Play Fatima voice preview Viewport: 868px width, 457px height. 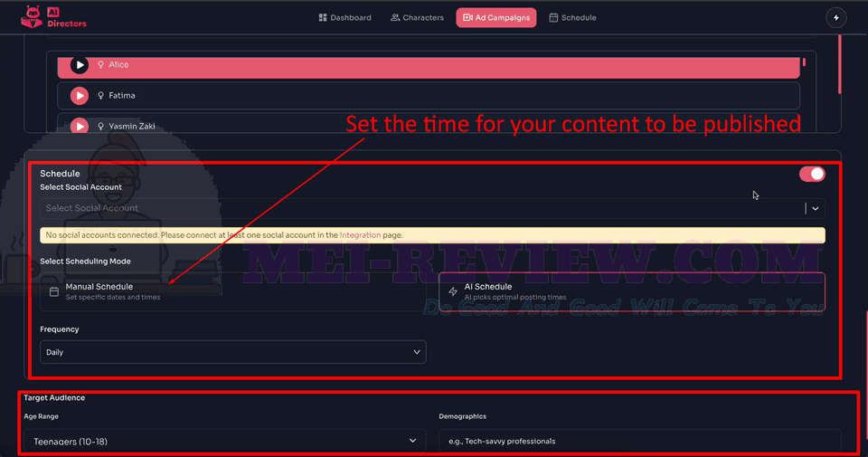80,96
